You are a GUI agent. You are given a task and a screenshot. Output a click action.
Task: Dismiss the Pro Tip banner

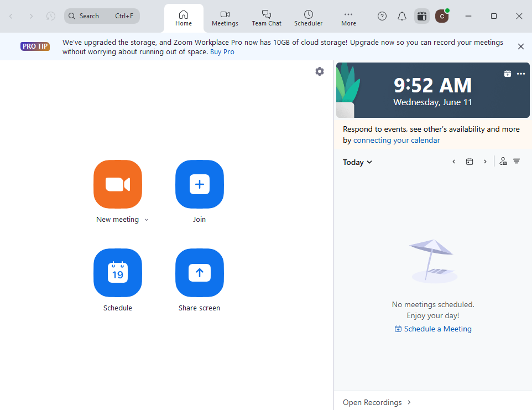[520, 46]
